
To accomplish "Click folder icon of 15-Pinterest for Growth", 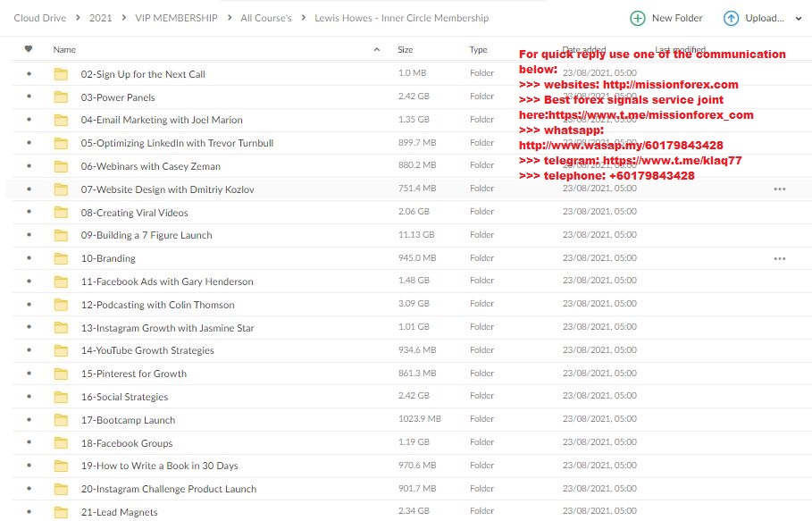I will [61, 374].
